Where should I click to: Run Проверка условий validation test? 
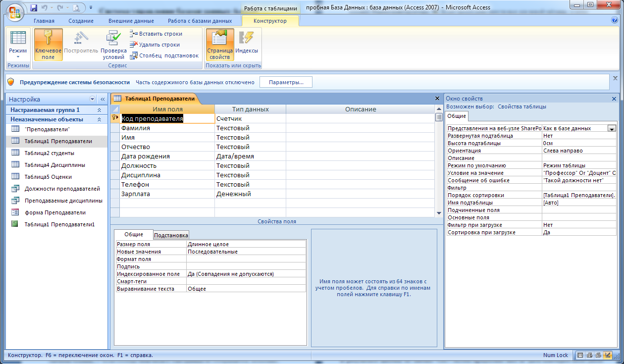(113, 45)
